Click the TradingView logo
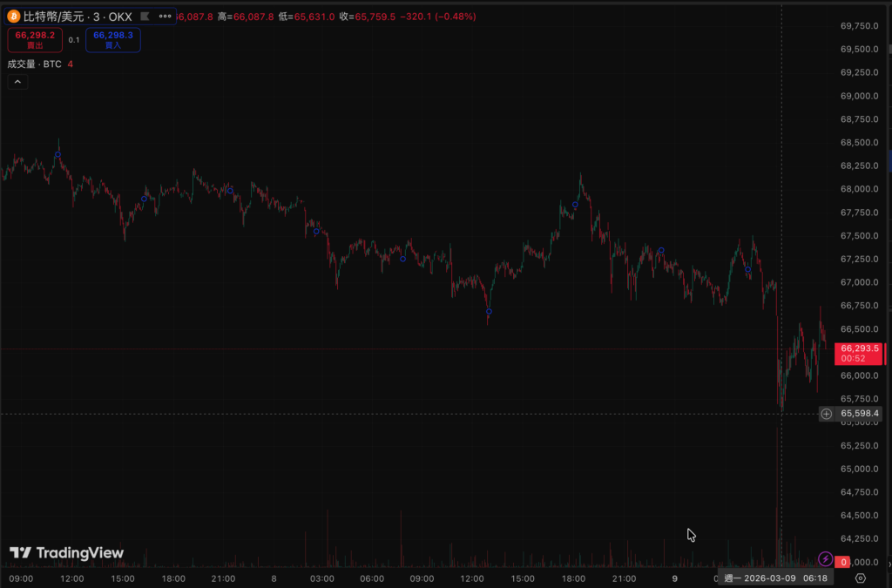Image resolution: width=892 pixels, height=588 pixels. [x=67, y=553]
